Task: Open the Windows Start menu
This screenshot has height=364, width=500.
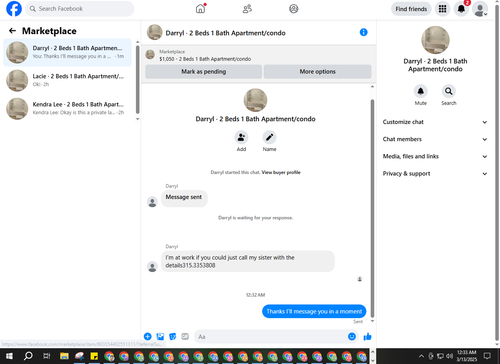Action: (x=9, y=356)
